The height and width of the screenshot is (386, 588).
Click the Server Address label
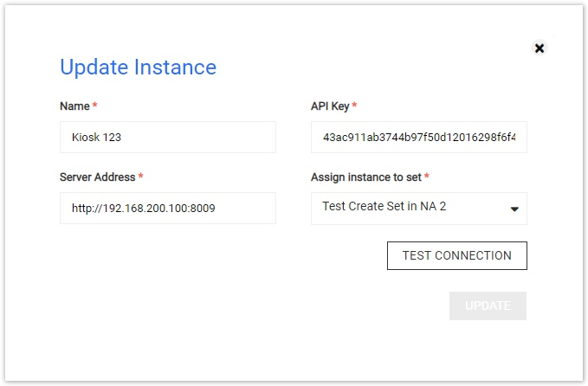tap(98, 177)
